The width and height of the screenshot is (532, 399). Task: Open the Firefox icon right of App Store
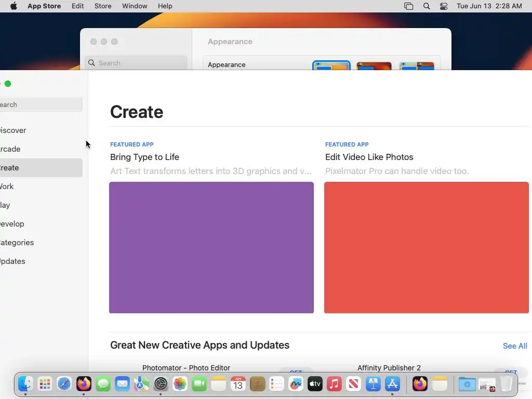(420, 384)
